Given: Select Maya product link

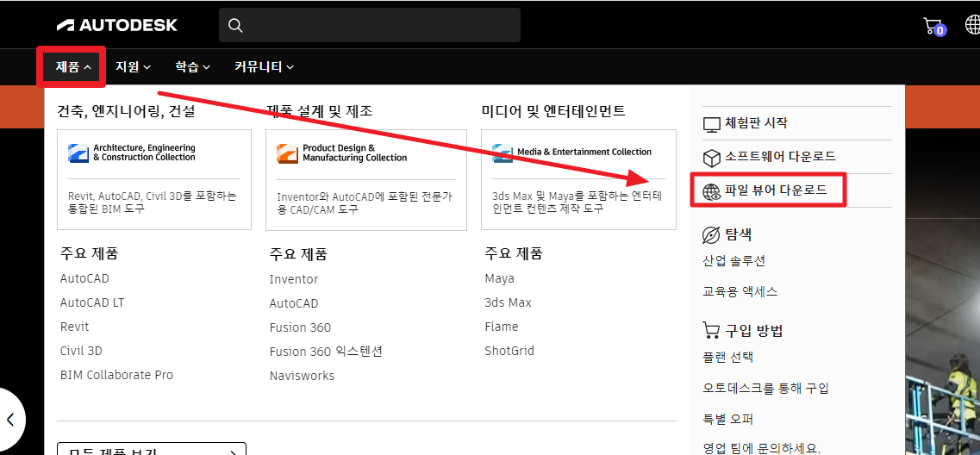Looking at the screenshot, I should point(499,278).
